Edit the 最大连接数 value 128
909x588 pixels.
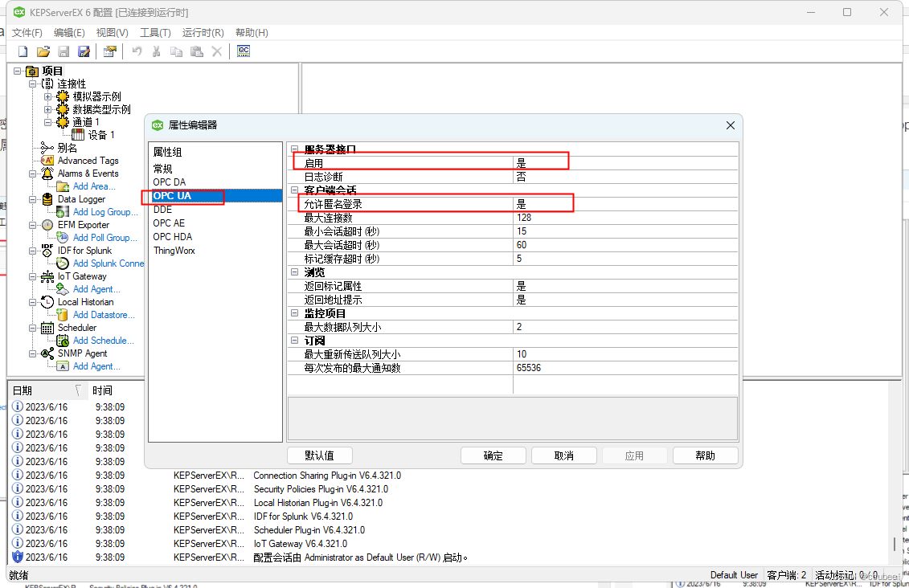[625, 218]
